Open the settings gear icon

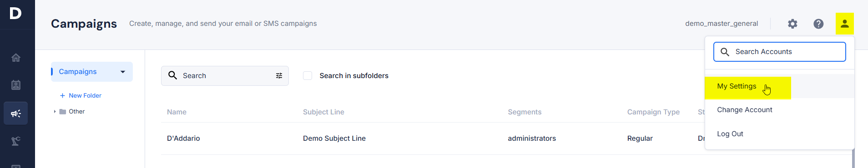(792, 24)
